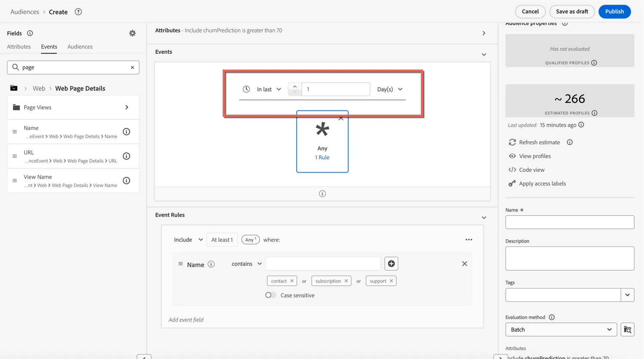This screenshot has height=359, width=644.
Task: Show info for Name field
Action: point(126,132)
